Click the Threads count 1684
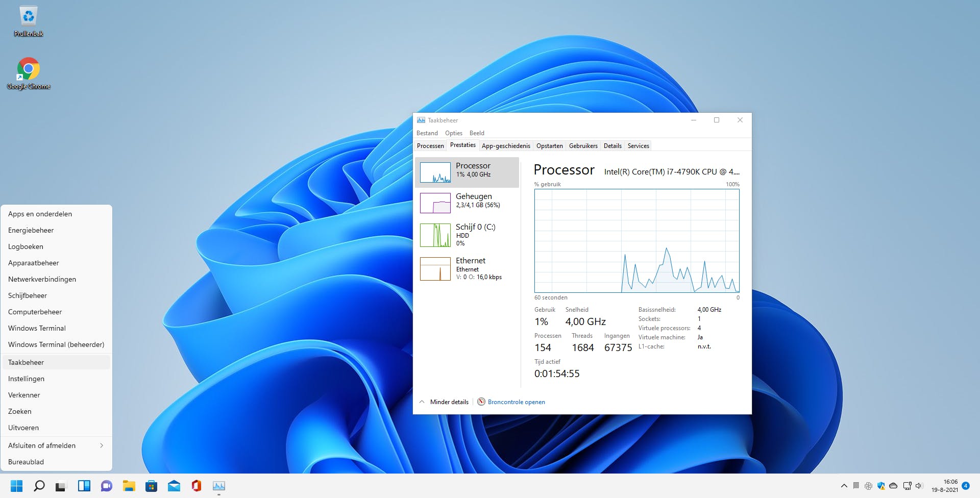 [583, 348]
